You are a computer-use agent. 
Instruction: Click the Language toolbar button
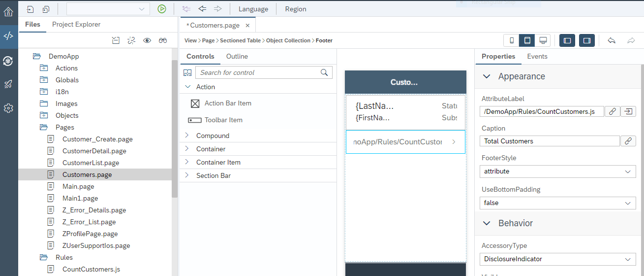tap(253, 9)
